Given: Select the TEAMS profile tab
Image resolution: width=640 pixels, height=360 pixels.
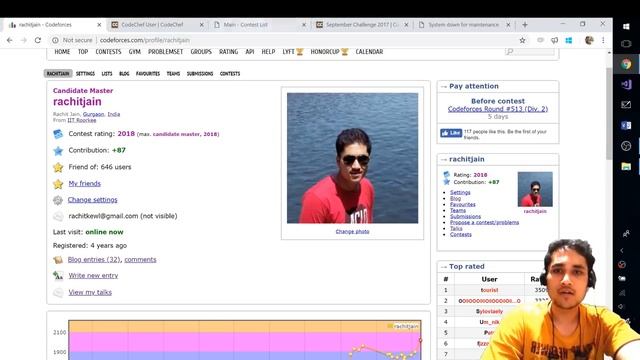Looking at the screenshot, I should (173, 74).
